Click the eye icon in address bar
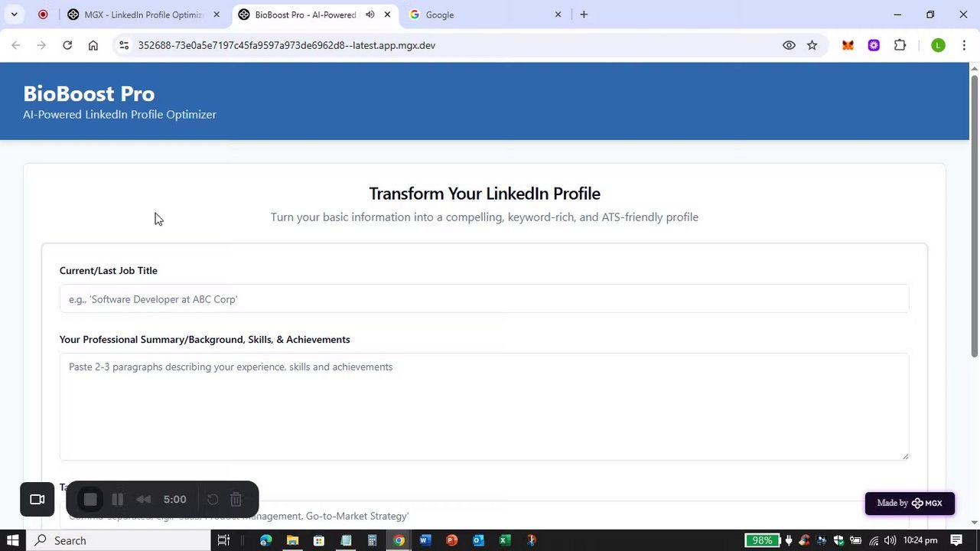Viewport: 980px width, 551px height. coord(789,45)
